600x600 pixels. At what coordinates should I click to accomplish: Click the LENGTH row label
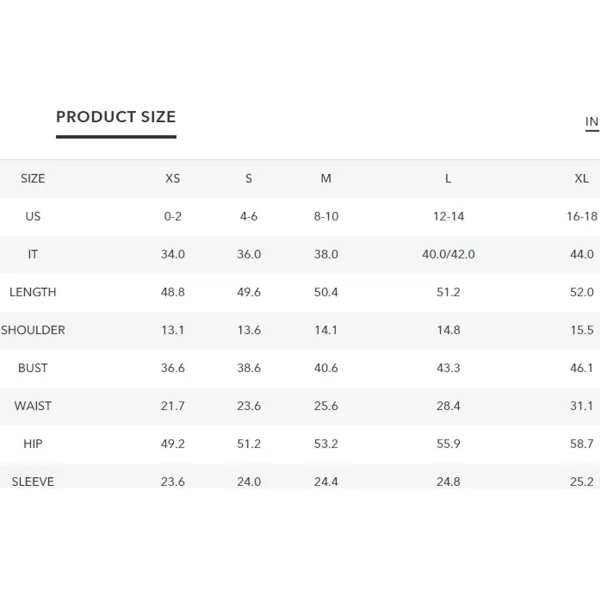tap(33, 292)
